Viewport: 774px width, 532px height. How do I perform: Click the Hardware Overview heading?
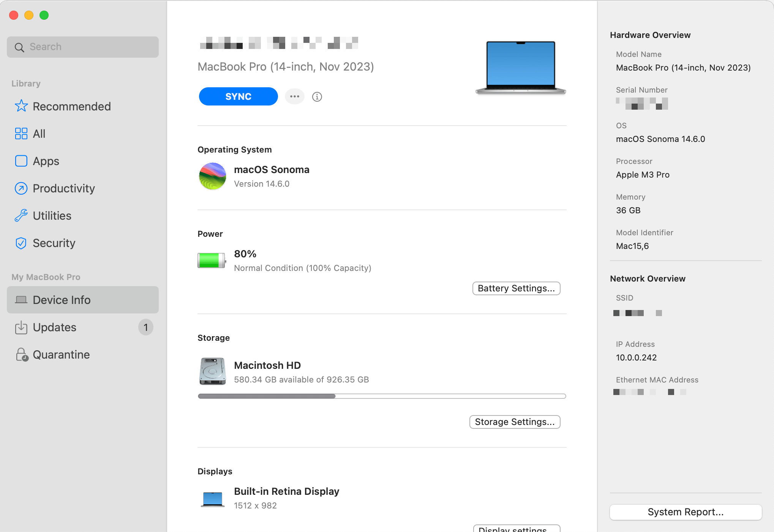(650, 35)
